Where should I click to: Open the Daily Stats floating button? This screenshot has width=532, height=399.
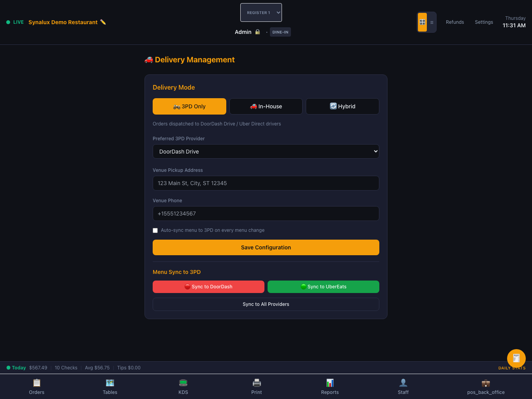[516, 358]
